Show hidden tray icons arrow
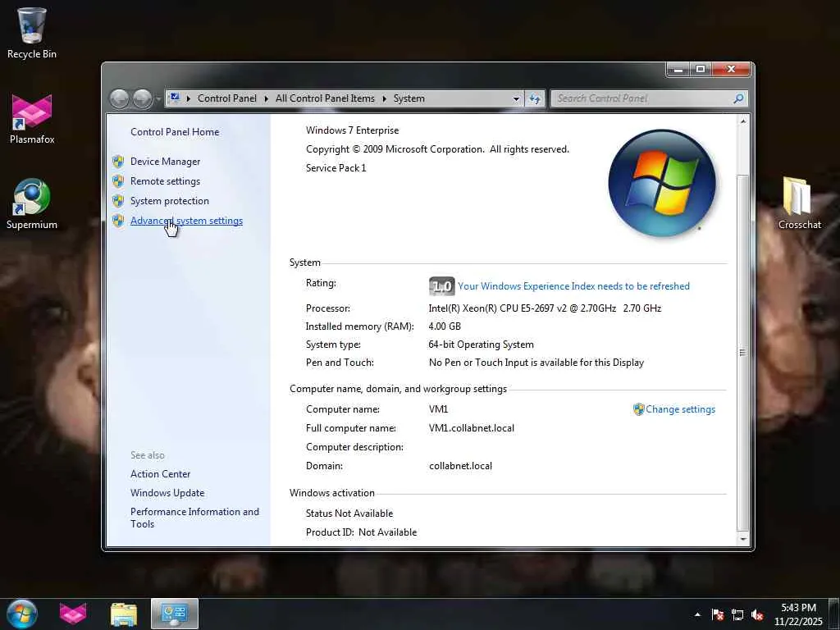The width and height of the screenshot is (840, 630). coord(697,614)
